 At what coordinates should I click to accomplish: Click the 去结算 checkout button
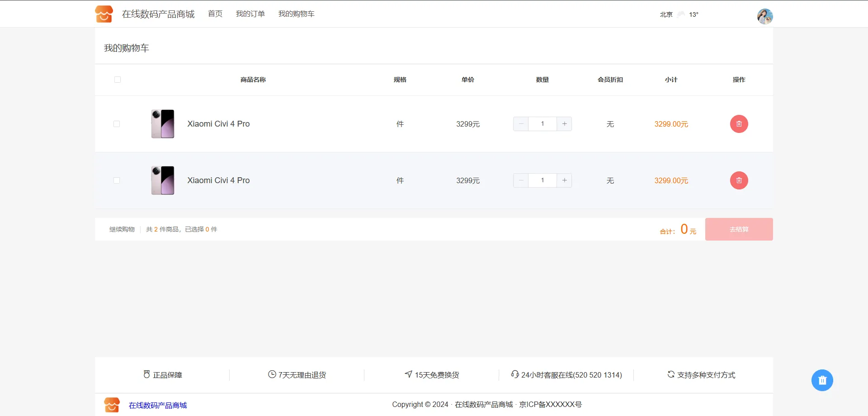click(x=739, y=229)
